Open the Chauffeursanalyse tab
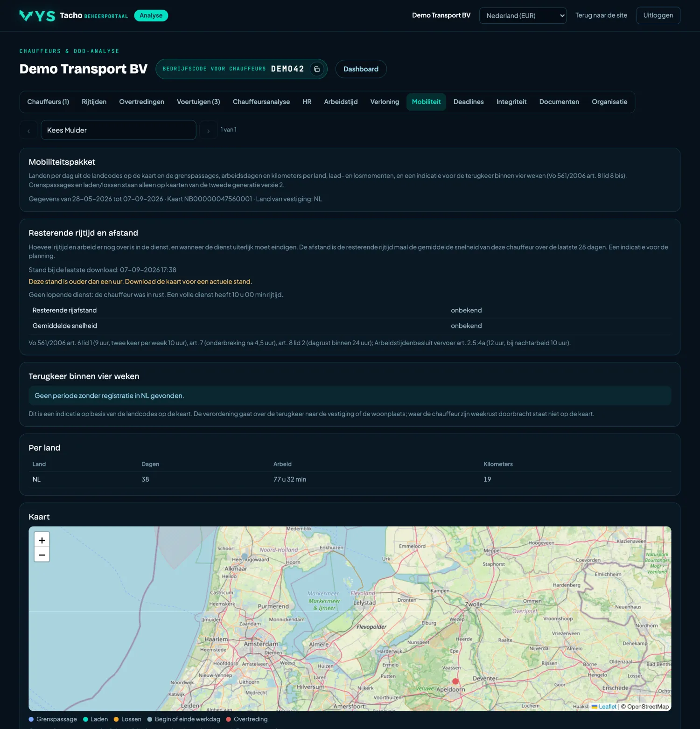This screenshot has height=729, width=700. pyautogui.click(x=261, y=102)
